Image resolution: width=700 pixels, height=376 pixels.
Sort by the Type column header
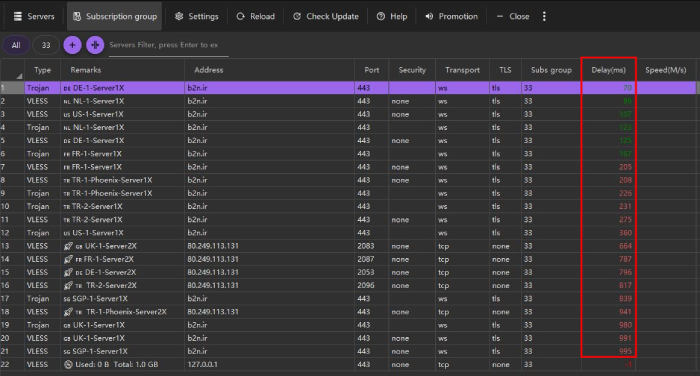pyautogui.click(x=42, y=70)
